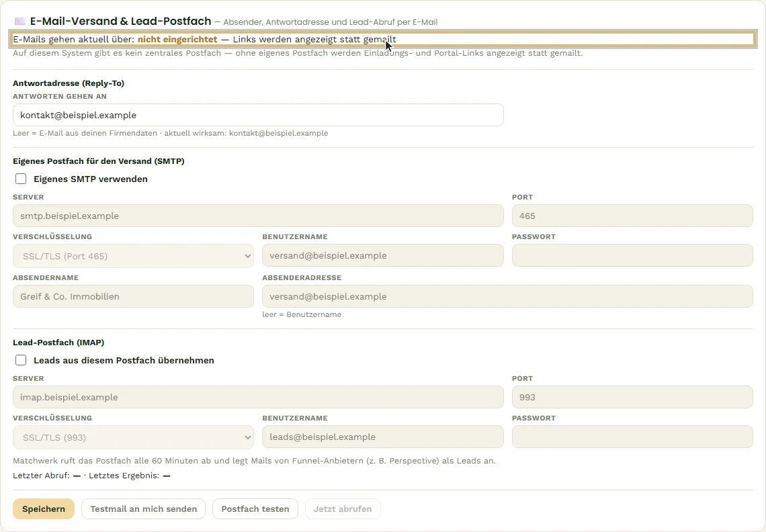766x532 pixels.
Task: Click 'Eigenes Postfach für den Versand (SMTP)' heading
Action: 99,161
